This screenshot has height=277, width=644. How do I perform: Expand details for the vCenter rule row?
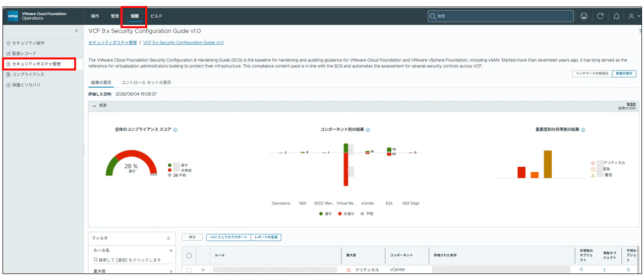coord(203,270)
